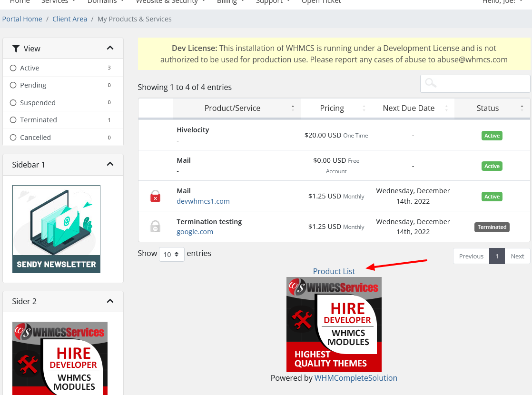This screenshot has width=532, height=395.
Task: Select the Termination testing product name
Action: [x=209, y=222]
